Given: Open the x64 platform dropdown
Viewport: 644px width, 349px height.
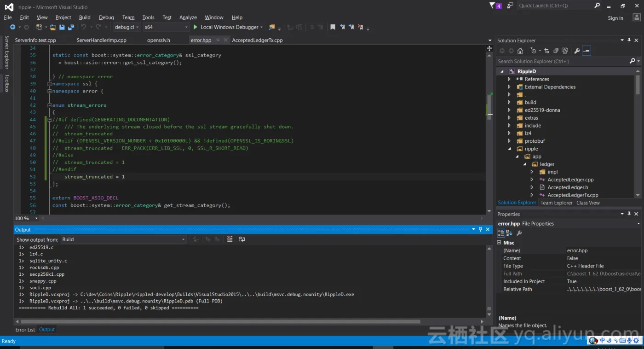Looking at the screenshot, I should point(166,28).
